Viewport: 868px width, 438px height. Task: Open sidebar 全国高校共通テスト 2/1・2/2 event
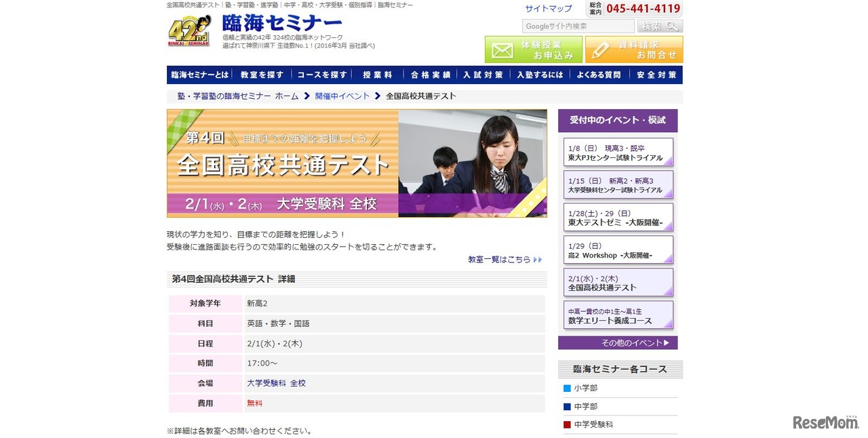[618, 283]
